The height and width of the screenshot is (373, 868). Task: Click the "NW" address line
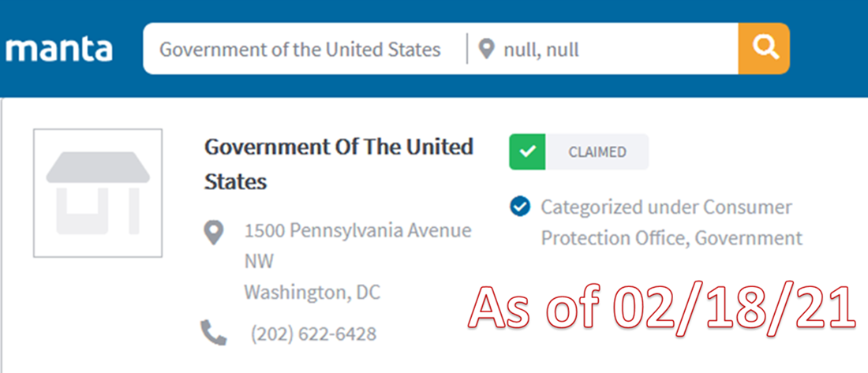point(259,262)
